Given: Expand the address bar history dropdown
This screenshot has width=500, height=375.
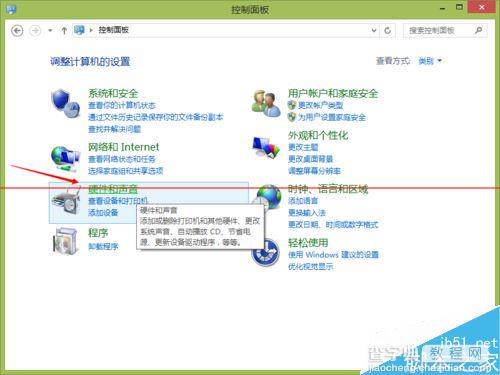Looking at the screenshot, I should [374, 30].
